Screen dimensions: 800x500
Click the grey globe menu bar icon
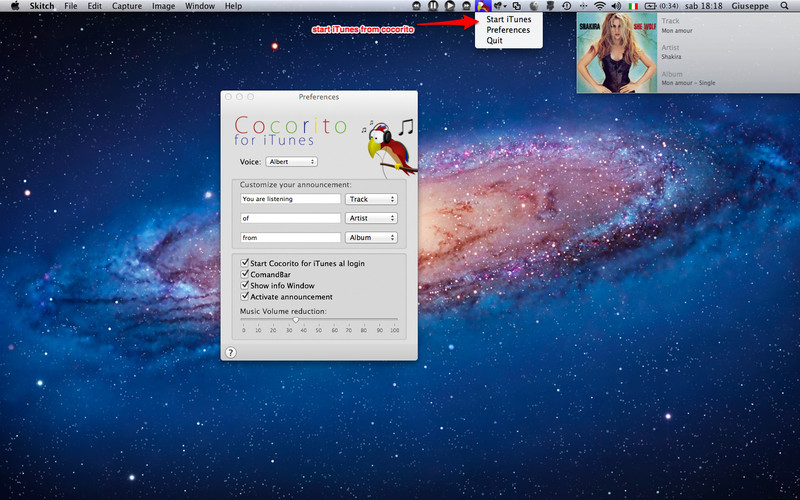click(534, 6)
